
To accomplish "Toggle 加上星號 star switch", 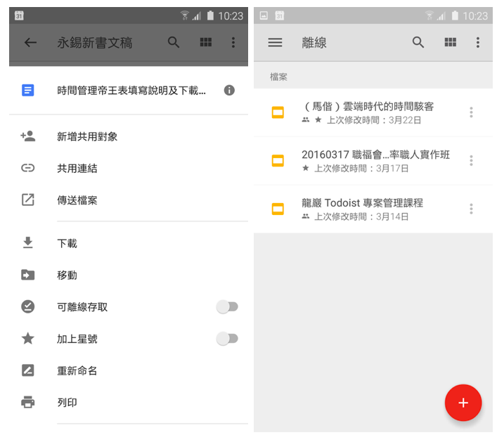I will (227, 339).
